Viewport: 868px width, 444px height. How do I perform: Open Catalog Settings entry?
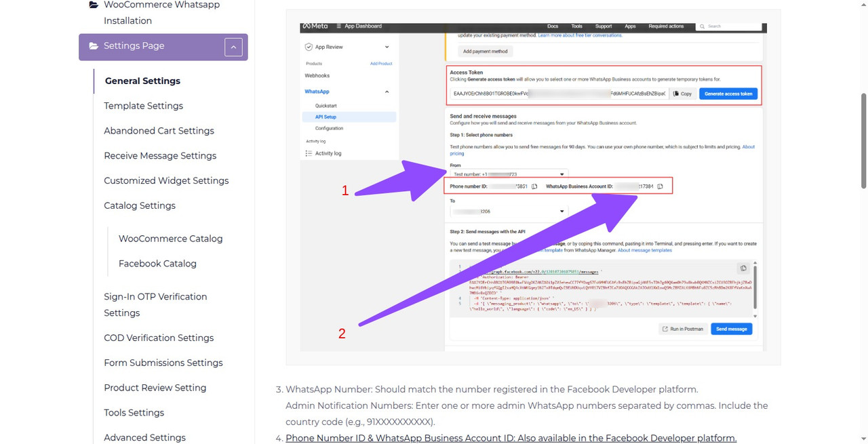[x=139, y=206]
